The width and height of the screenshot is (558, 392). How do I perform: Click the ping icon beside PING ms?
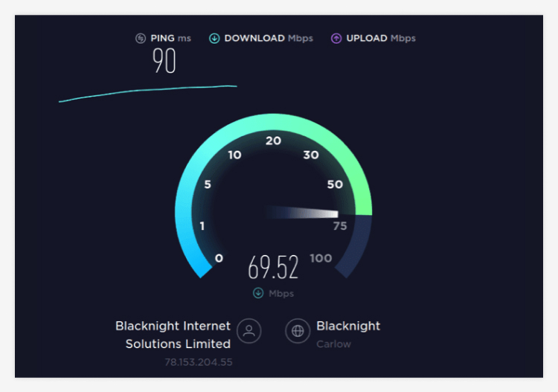141,39
